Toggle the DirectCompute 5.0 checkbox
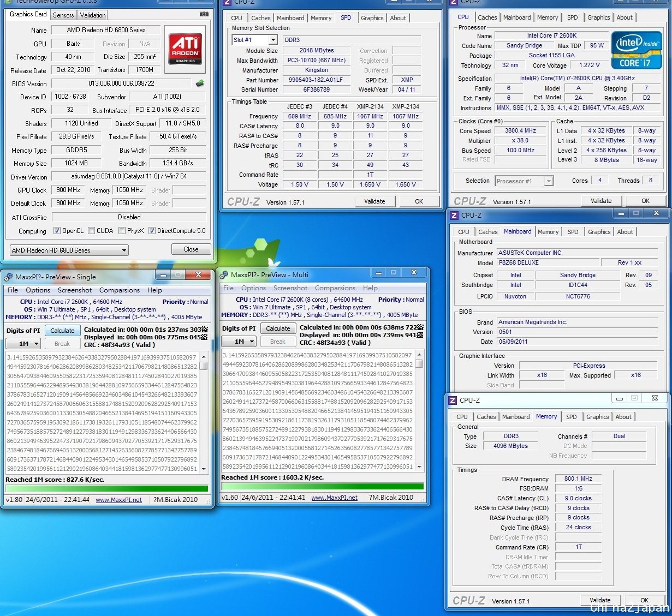Viewport: 672px width, 616px height. (152, 231)
